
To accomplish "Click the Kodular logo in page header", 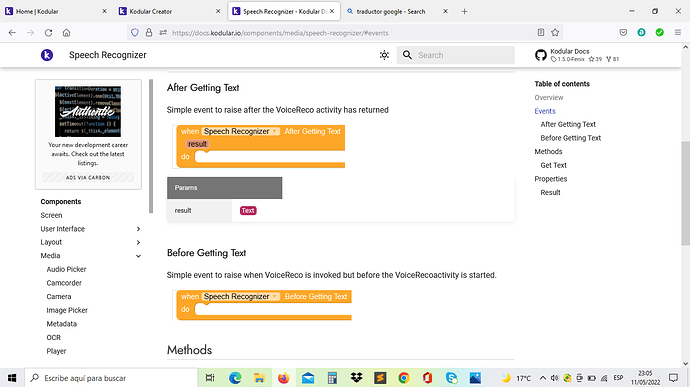I will pos(47,55).
